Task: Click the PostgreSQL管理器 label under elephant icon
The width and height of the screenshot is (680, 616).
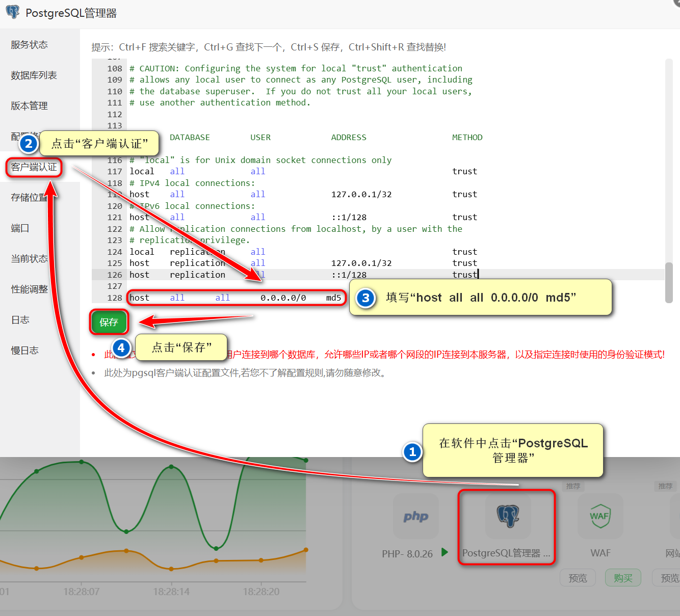Action: tap(506, 553)
